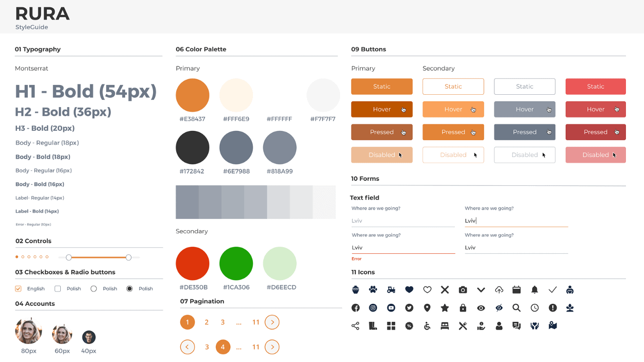Uncheck the English checkbox
This screenshot has height=362, width=644.
pyautogui.click(x=19, y=289)
